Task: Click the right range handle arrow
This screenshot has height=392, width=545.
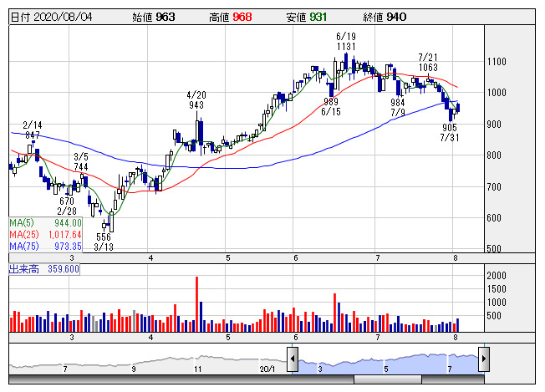Action: 484,359
